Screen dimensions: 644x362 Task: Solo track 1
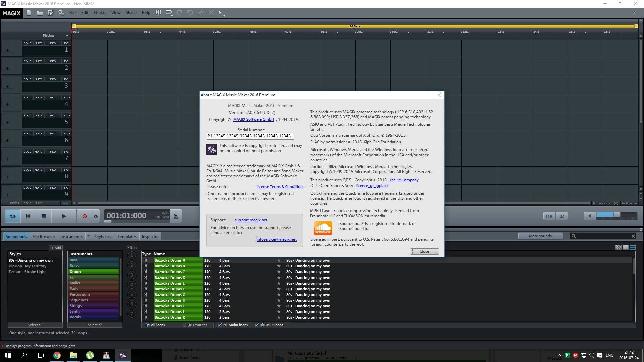(28, 43)
